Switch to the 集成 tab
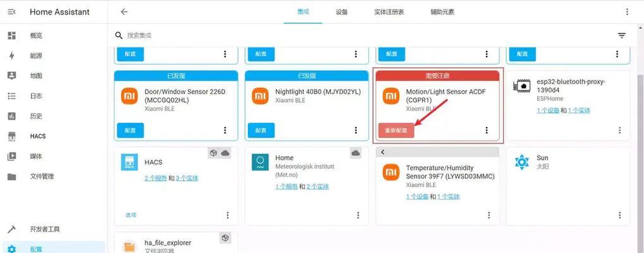 tap(303, 12)
